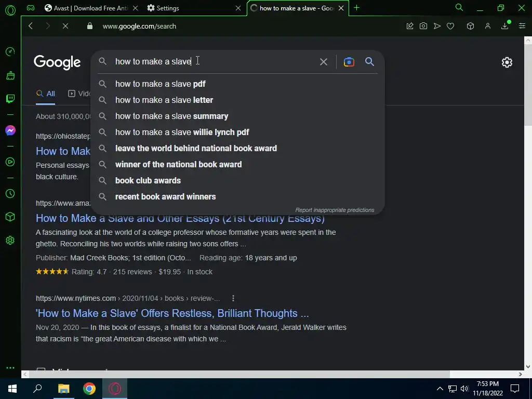Open toolbar extensions cube icon
This screenshot has height=399, width=532.
(x=470, y=26)
